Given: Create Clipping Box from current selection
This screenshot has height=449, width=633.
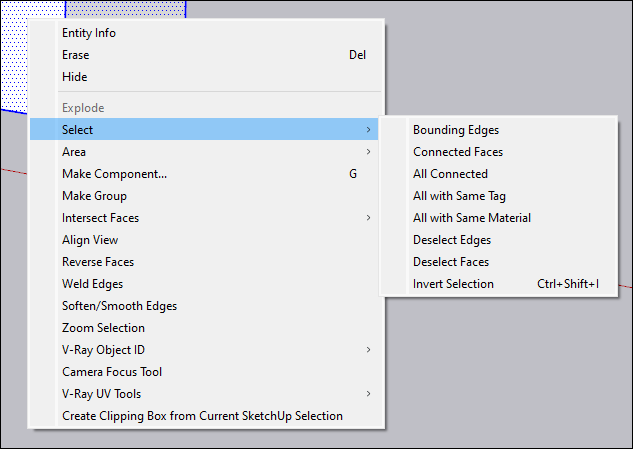Looking at the screenshot, I should (202, 416).
